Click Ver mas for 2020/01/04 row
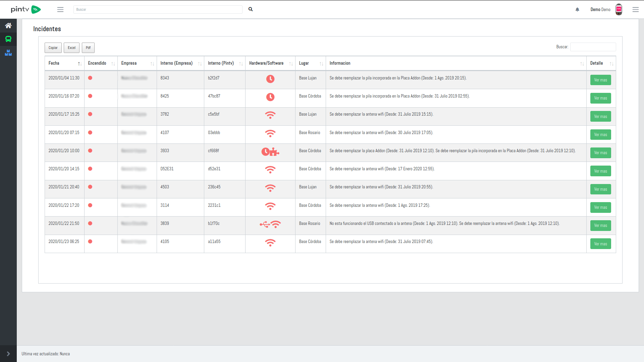The width and height of the screenshot is (644, 362). 600,80
